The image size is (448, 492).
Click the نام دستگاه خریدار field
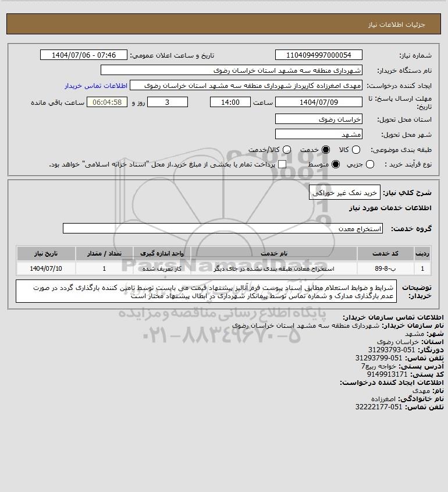232,70
